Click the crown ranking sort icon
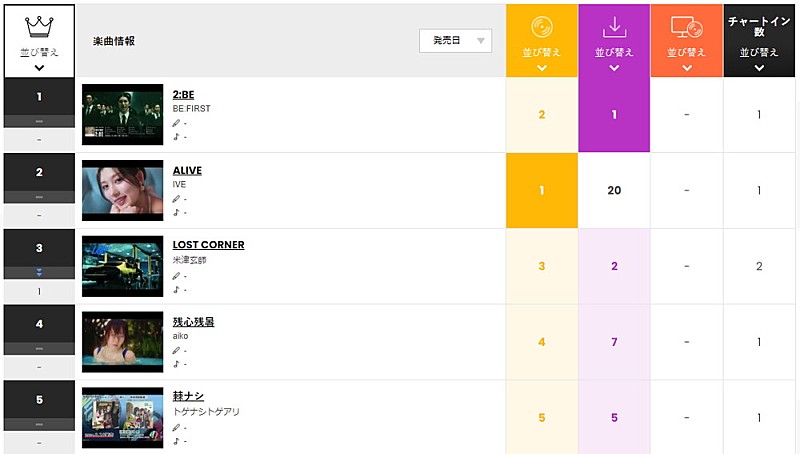The image size is (800, 454). click(x=38, y=26)
